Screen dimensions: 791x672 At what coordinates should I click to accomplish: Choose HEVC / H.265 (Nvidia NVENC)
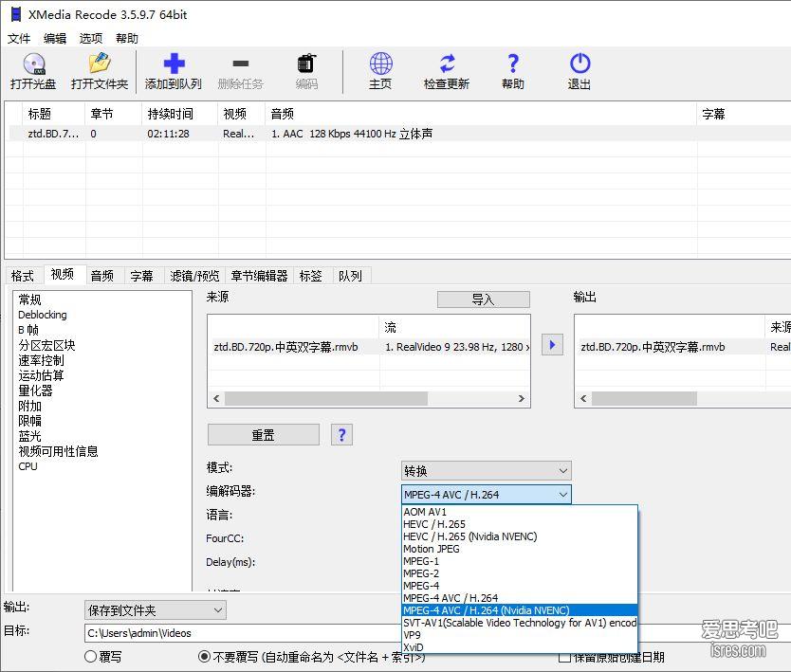(x=520, y=536)
